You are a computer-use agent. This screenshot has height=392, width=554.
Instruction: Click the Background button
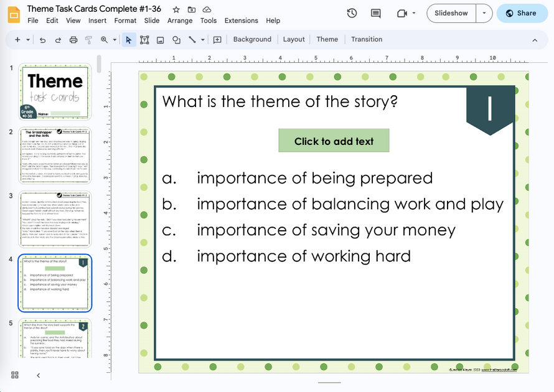pyautogui.click(x=252, y=39)
